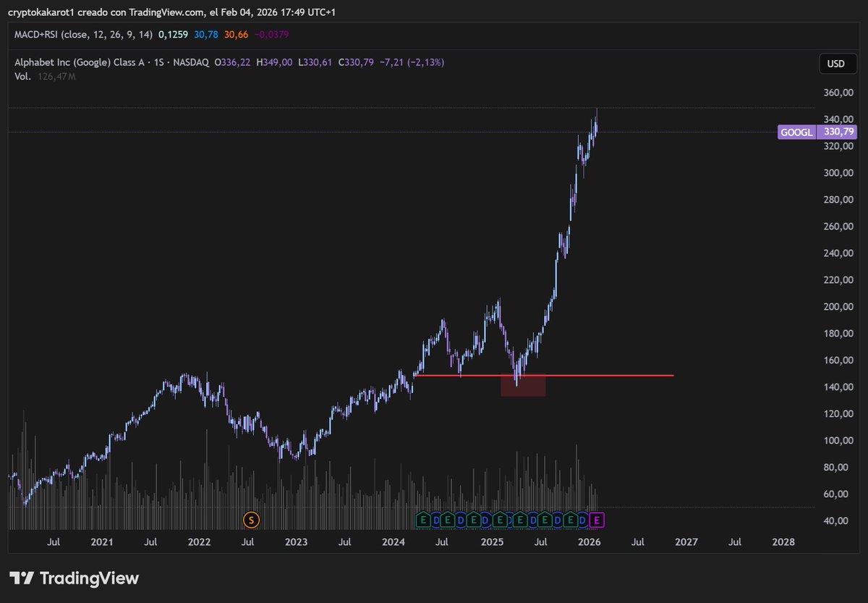
Task: Click the TradingView logo
Action: (74, 578)
